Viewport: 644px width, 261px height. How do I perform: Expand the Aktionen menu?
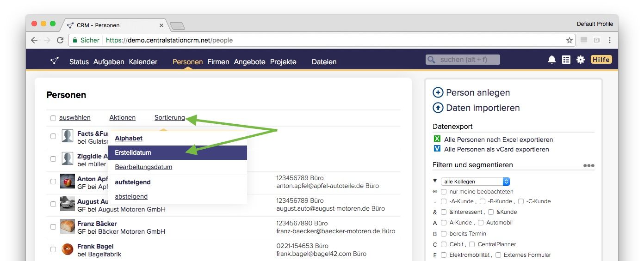click(x=122, y=118)
